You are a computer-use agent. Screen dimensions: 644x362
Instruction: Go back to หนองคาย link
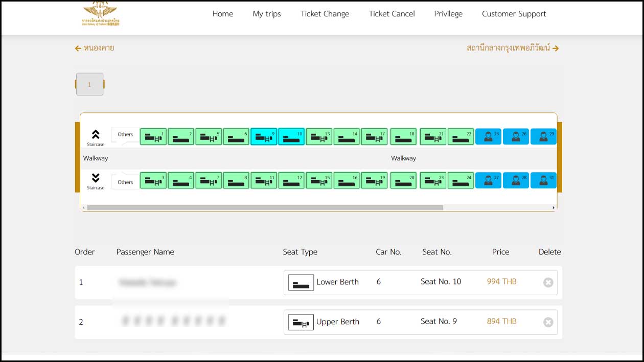click(95, 48)
